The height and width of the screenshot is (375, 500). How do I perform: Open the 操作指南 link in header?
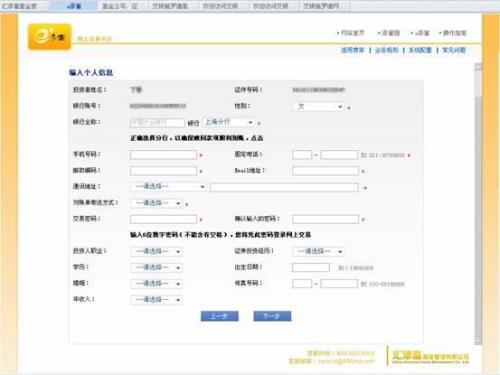tap(454, 33)
